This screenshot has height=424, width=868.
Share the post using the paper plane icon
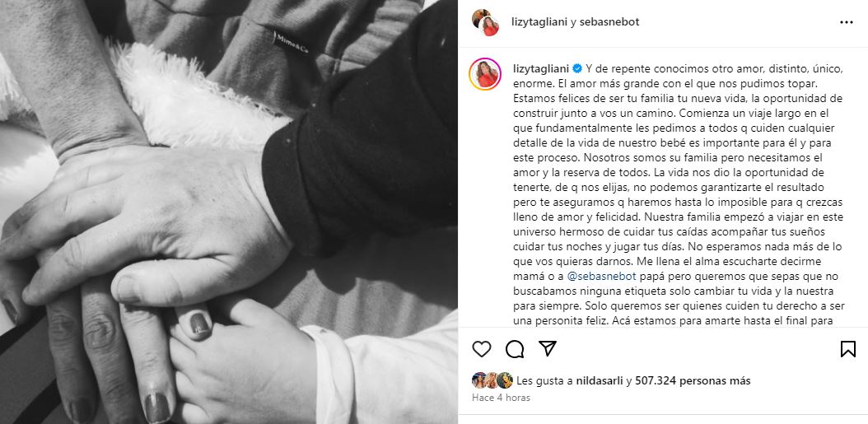548,348
